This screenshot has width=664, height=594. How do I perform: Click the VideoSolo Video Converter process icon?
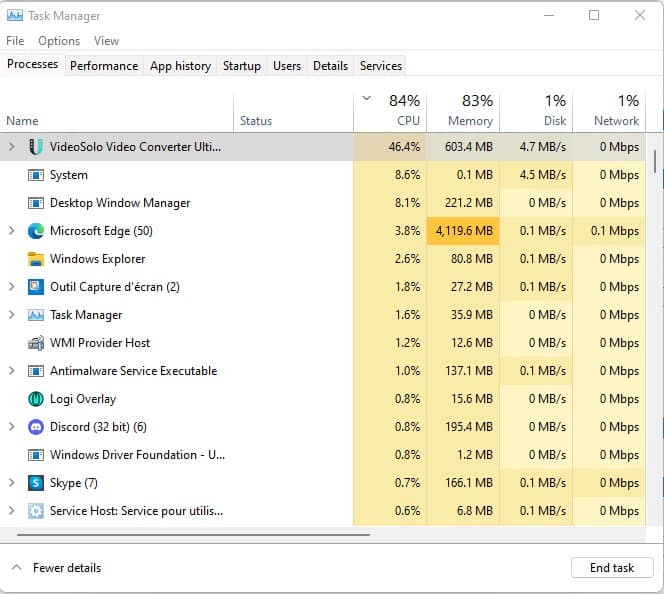pos(36,147)
